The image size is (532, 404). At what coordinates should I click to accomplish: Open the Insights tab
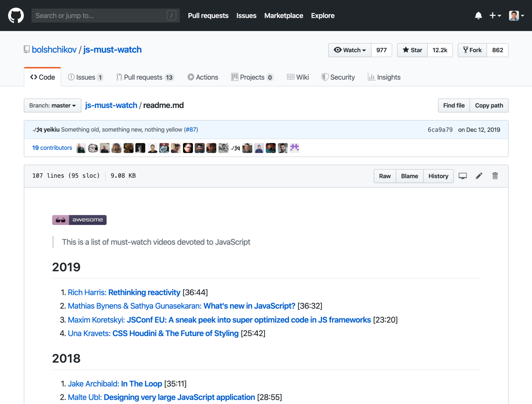(x=384, y=77)
